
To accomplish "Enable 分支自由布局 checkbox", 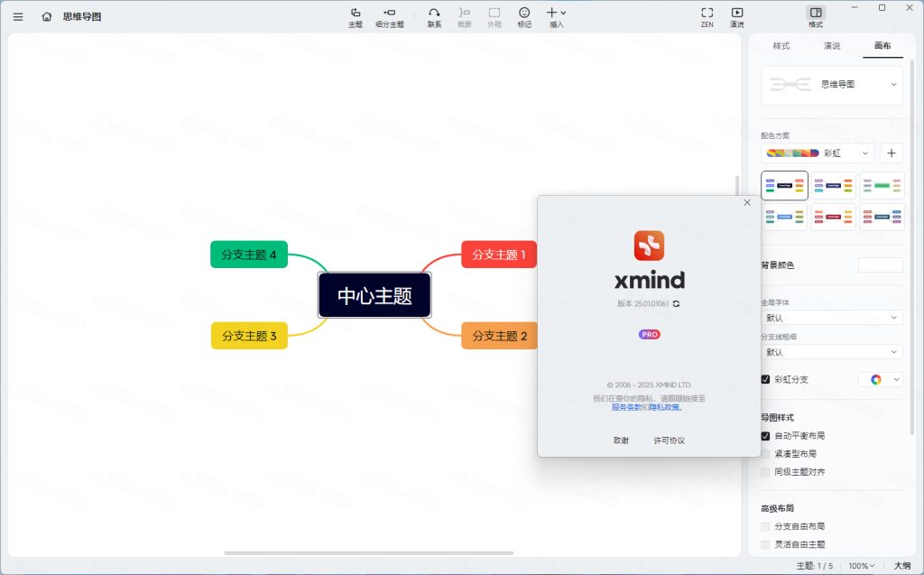I will (765, 526).
